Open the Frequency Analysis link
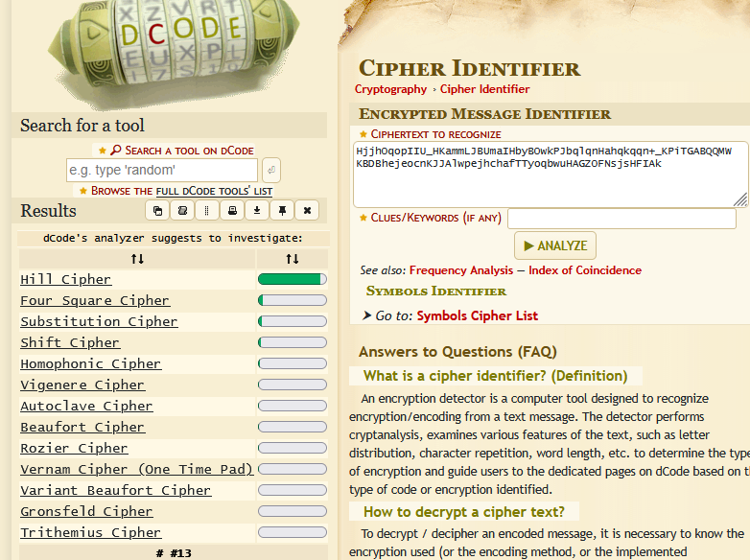The image size is (750, 560). click(461, 270)
